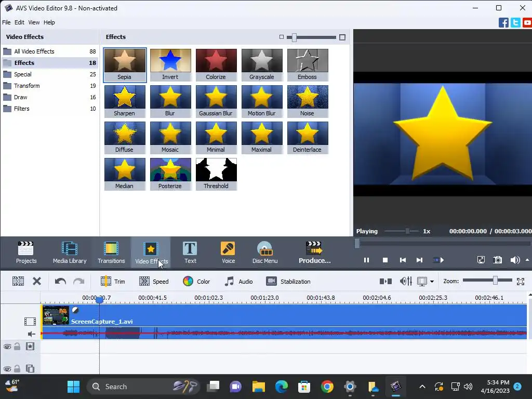Open the Media Library
Viewport: 532px width, 399px height.
pyautogui.click(x=70, y=252)
